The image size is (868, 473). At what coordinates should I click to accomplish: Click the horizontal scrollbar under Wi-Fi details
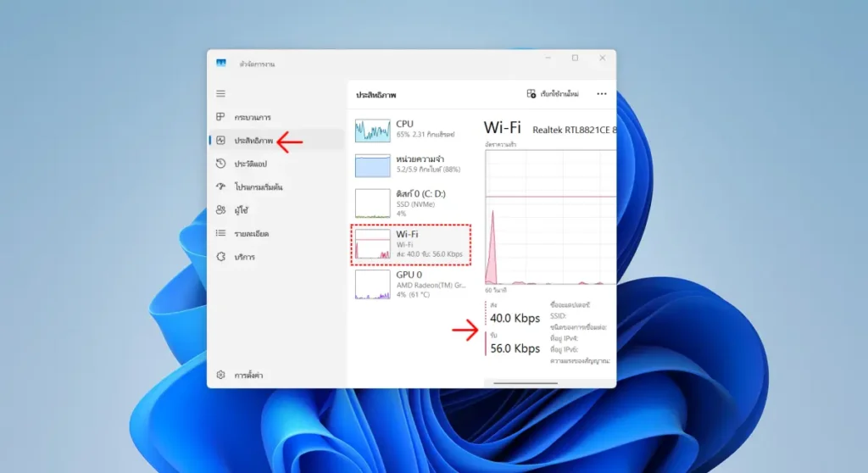tap(526, 382)
